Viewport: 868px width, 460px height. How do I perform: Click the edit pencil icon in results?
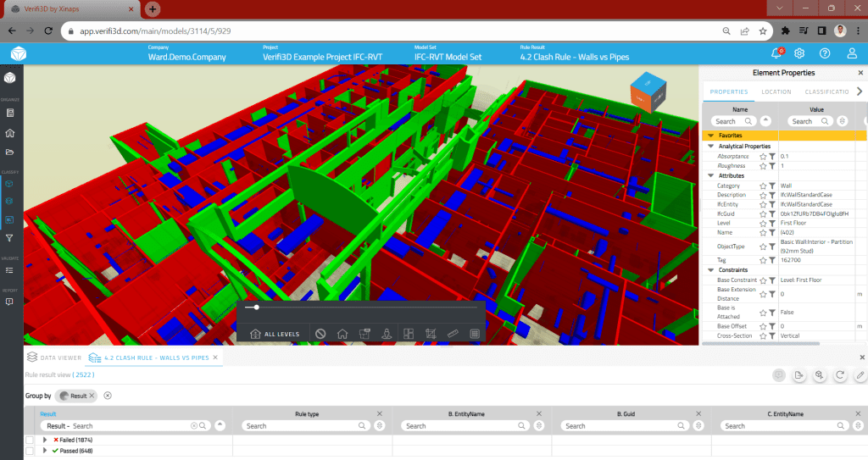pos(860,374)
